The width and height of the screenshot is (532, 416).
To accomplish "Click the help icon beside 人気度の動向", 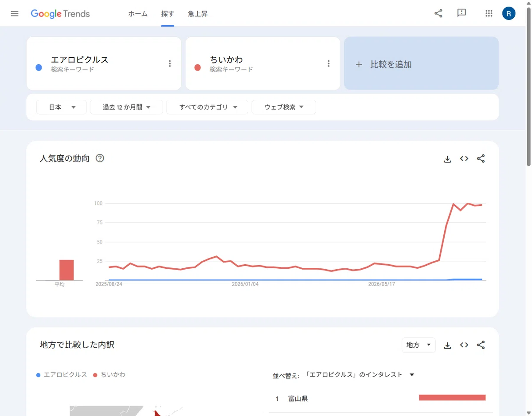I will [100, 158].
